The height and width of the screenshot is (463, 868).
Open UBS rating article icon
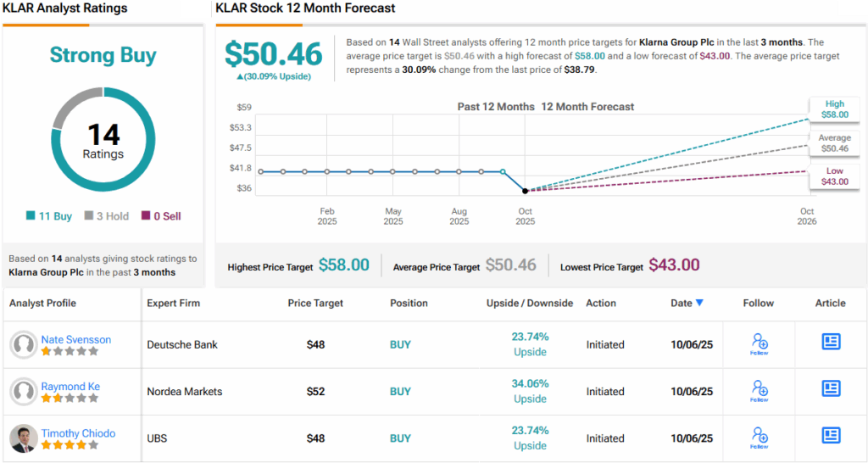(x=831, y=436)
